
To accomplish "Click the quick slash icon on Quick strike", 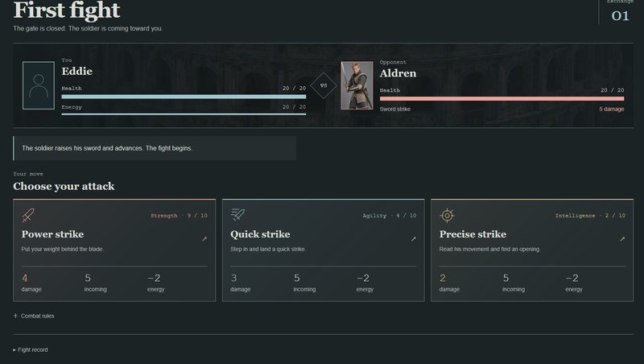I will pos(237,214).
